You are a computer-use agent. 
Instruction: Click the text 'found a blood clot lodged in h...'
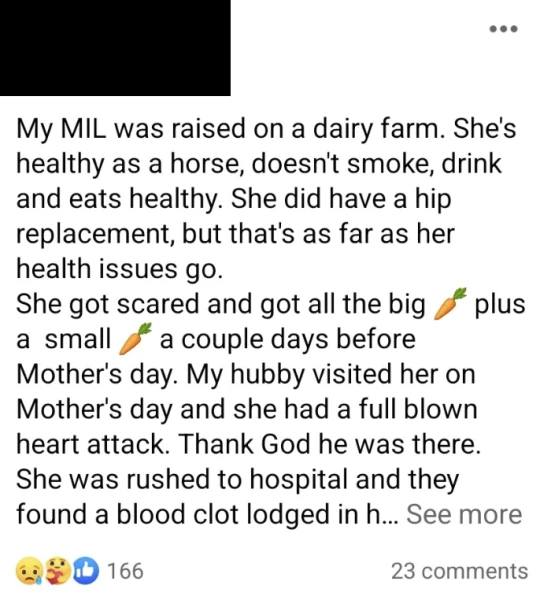(207, 514)
